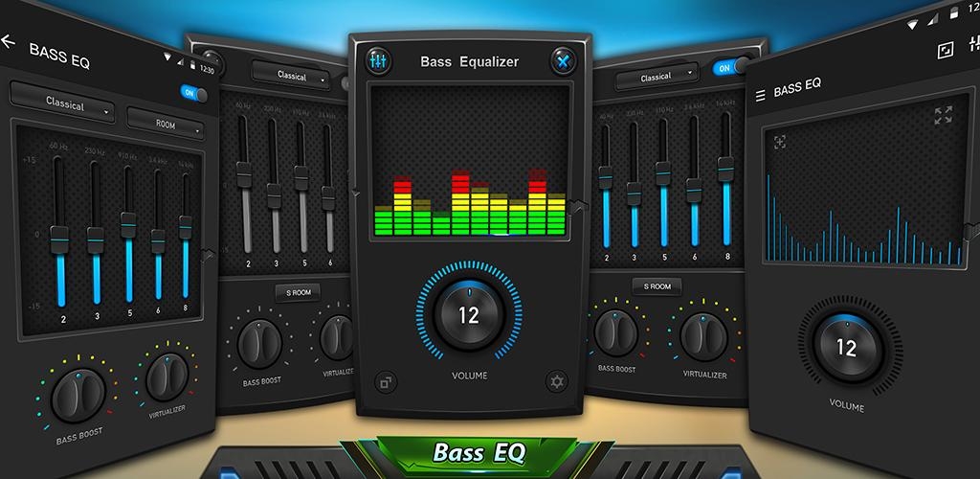Click slider handle above 3 in S ROOM blue-slider panel
The width and height of the screenshot is (980, 479).
tap(634, 194)
